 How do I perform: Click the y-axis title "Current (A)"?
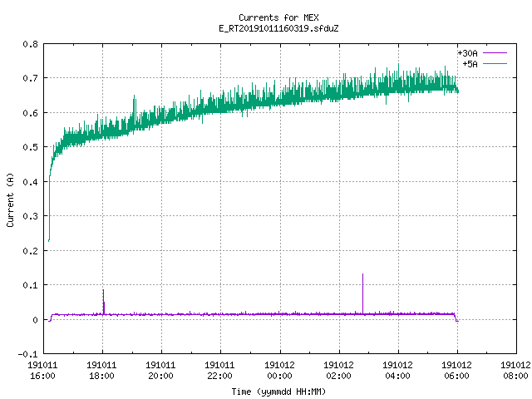(x=10, y=199)
